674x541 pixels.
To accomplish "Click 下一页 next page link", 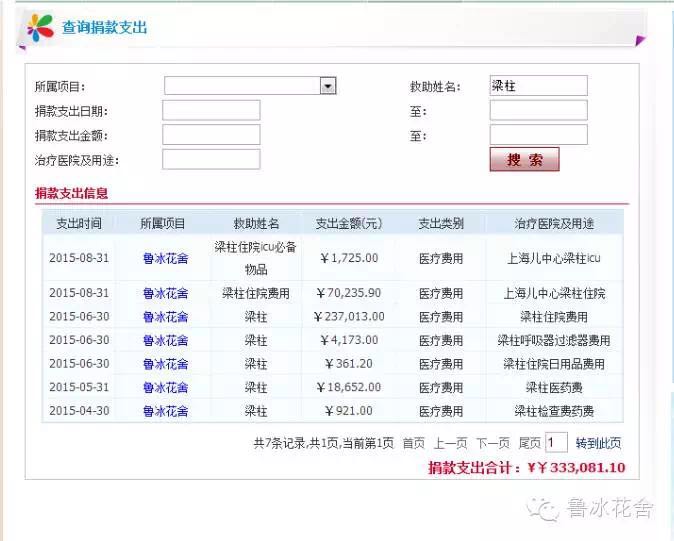I will (493, 443).
